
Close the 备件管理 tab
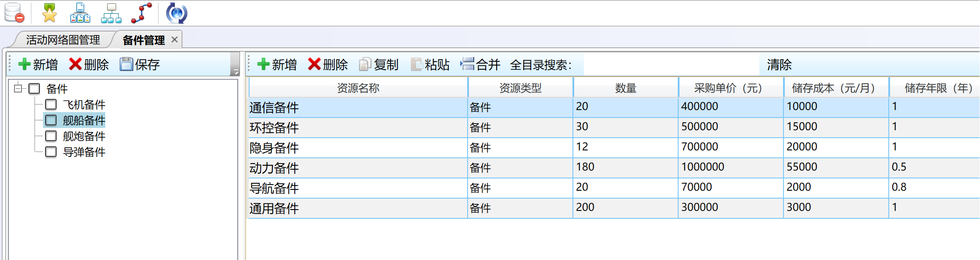click(x=175, y=39)
